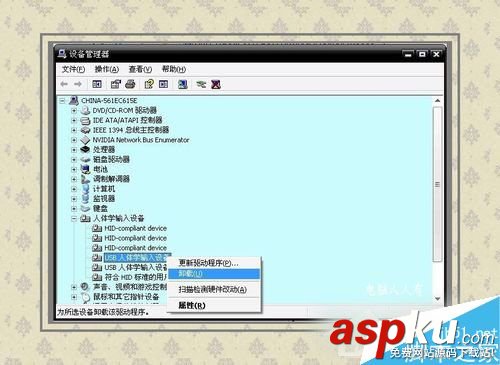Image resolution: width=500 pixels, height=365 pixels.
Task: Click the uninstall toolbar icon with red X
Action: pos(216,84)
